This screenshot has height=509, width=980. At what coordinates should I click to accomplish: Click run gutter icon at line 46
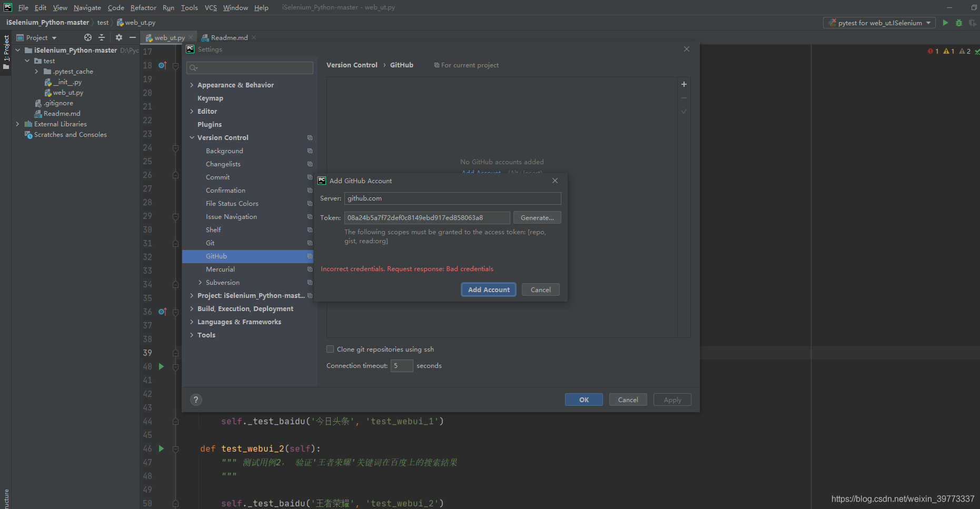(x=162, y=448)
